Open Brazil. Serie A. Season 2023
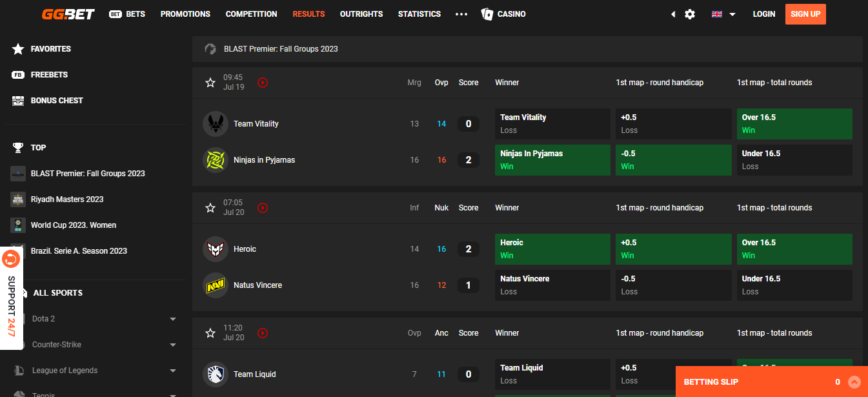This screenshot has width=868, height=397. pyautogui.click(x=79, y=251)
